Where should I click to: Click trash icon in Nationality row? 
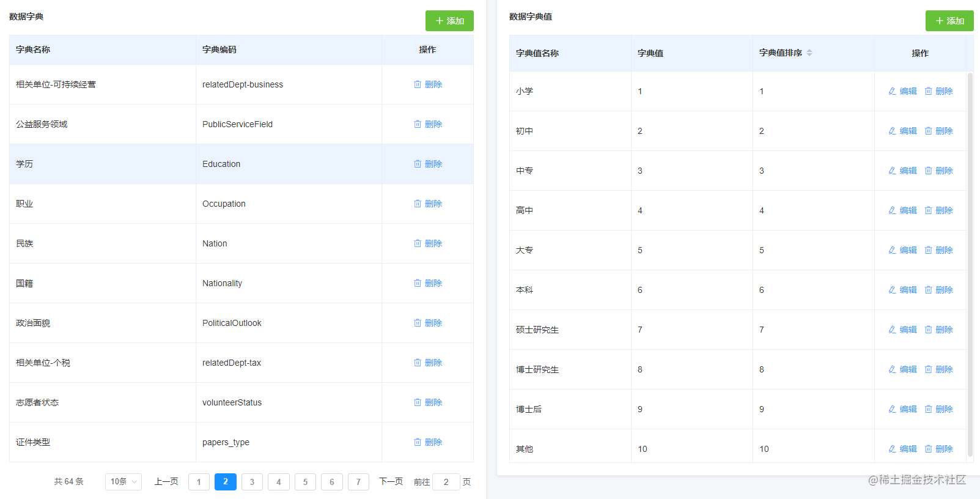418,283
